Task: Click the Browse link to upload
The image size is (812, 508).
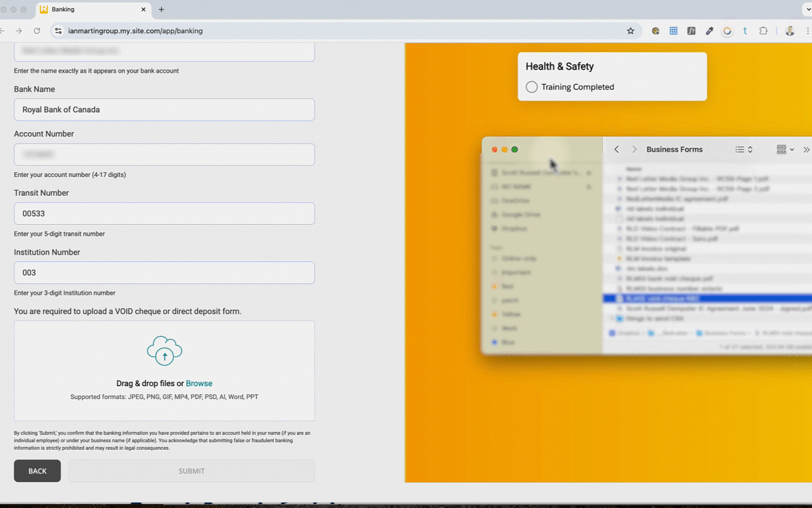Action: (199, 383)
